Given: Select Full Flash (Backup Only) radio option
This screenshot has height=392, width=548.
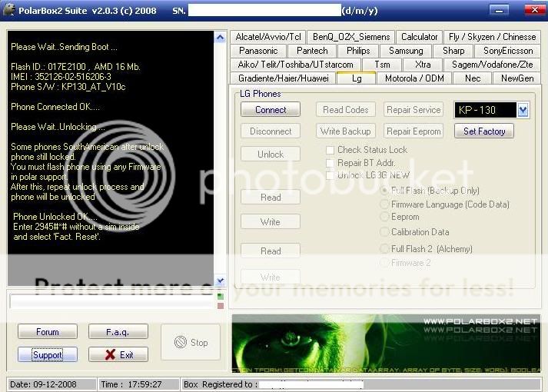Looking at the screenshot, I should coord(384,191).
